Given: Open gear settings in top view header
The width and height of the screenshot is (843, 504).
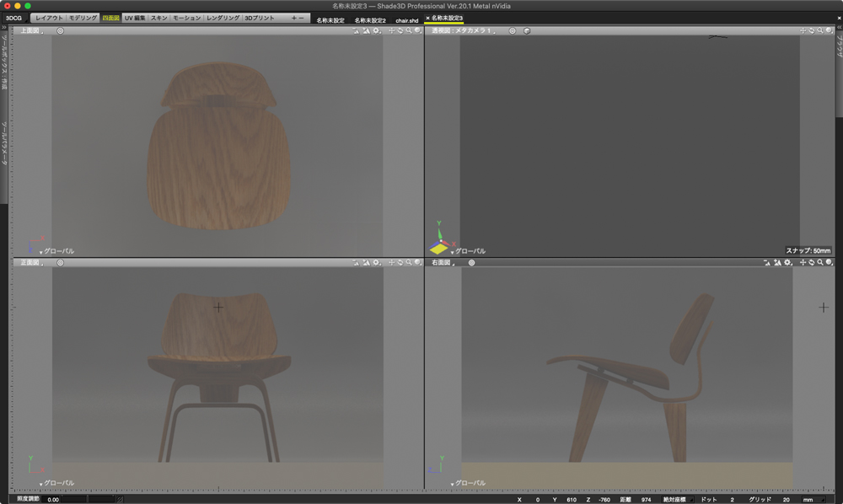Looking at the screenshot, I should tap(377, 30).
